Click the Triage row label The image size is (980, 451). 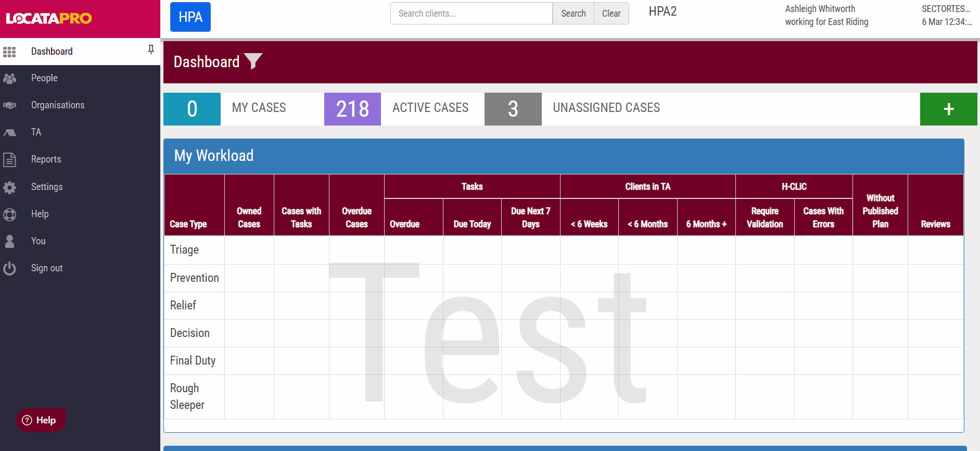point(184,250)
